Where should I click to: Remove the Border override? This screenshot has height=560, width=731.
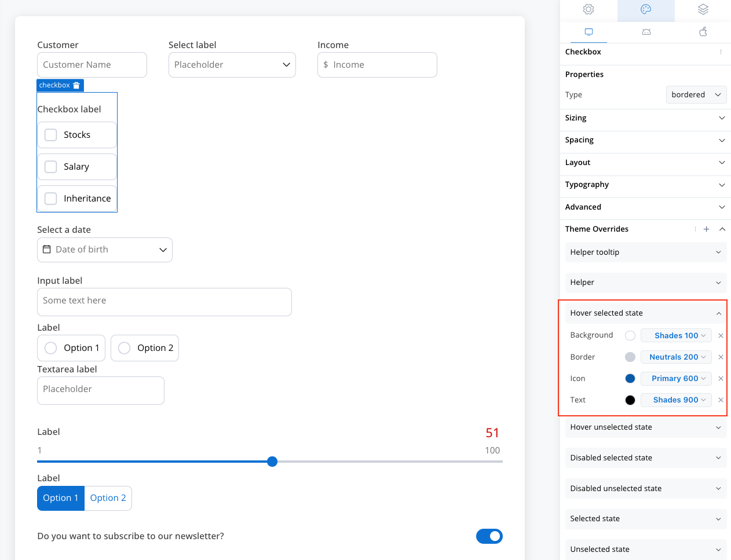[x=721, y=357]
